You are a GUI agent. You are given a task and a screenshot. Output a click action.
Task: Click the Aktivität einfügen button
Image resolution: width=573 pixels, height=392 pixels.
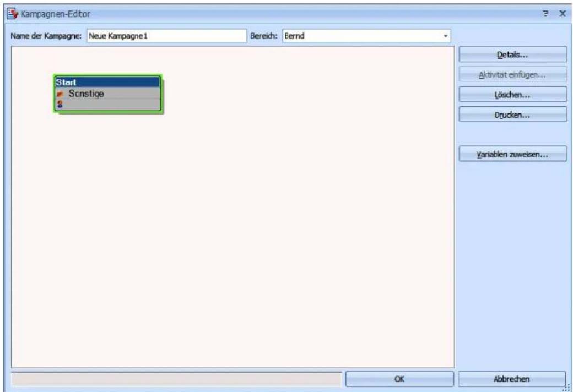pyautogui.click(x=513, y=75)
